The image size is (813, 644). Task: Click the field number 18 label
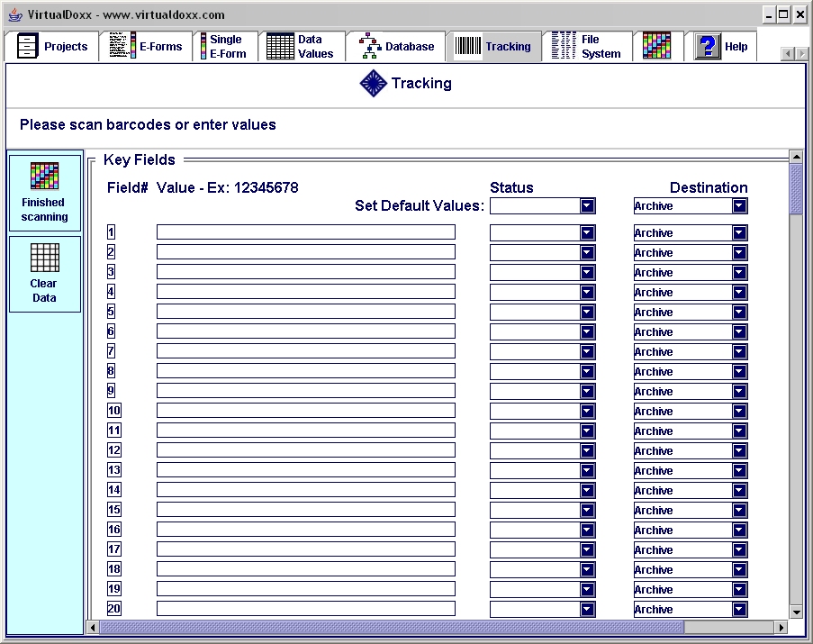pyautogui.click(x=114, y=569)
